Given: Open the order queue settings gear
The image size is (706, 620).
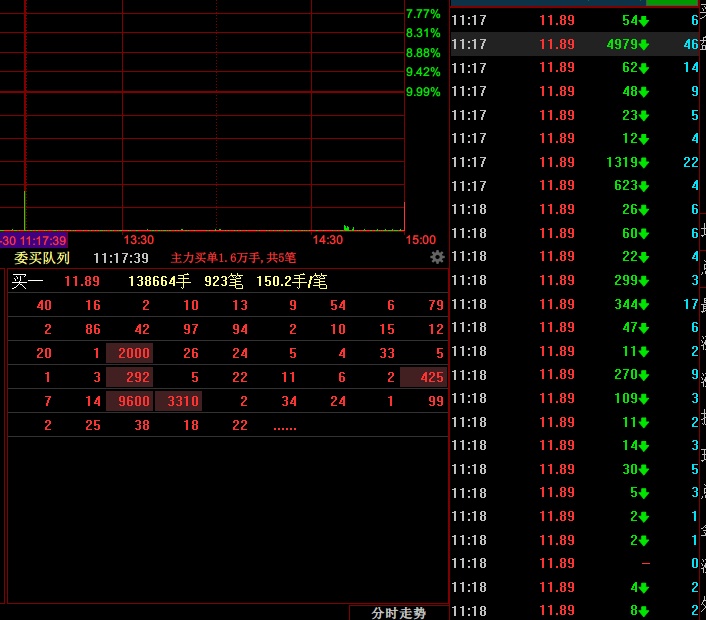Looking at the screenshot, I should (437, 257).
